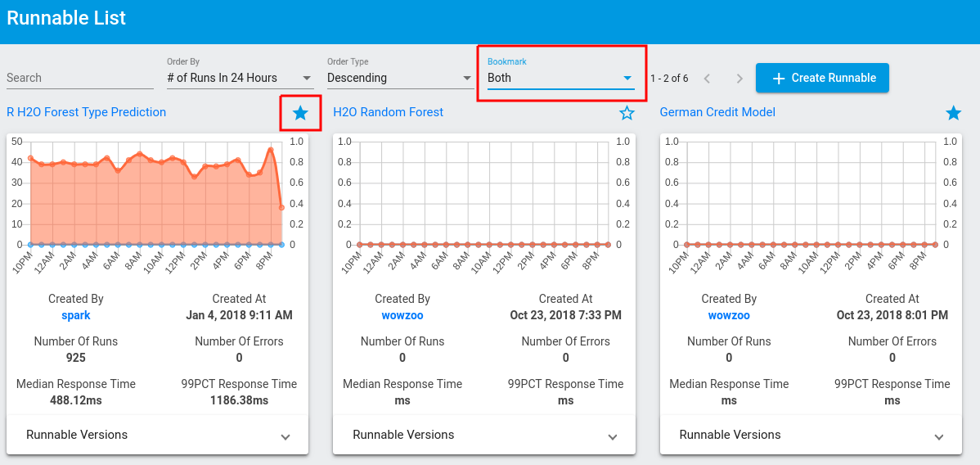
Task: Toggle the German Credit Model bookmark star
Action: (953, 113)
